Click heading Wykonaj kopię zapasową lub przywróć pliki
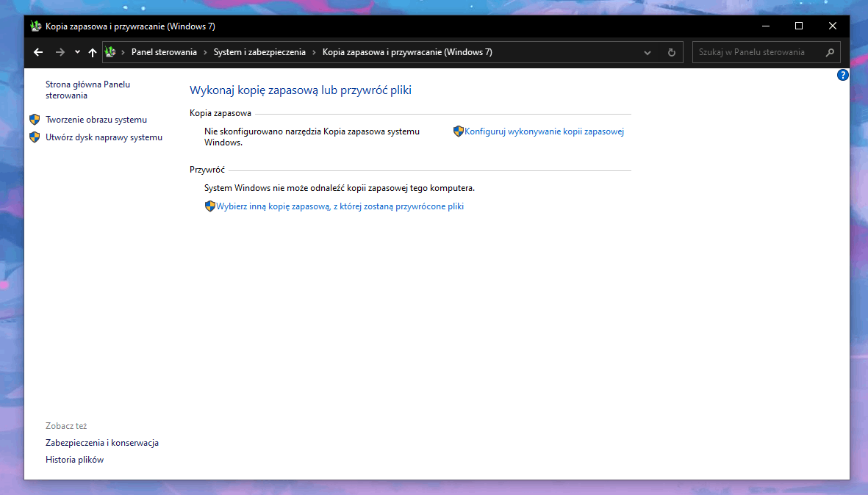Image resolution: width=868 pixels, height=495 pixels. click(301, 90)
